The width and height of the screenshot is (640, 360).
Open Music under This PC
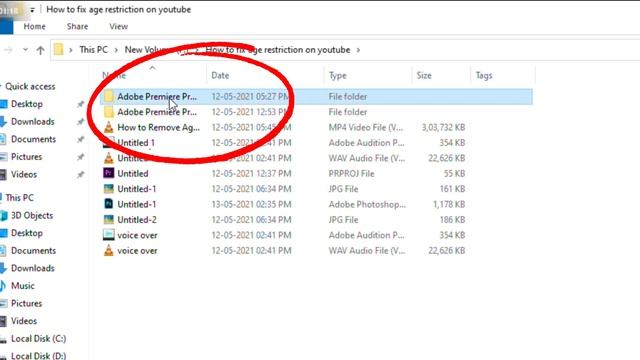click(23, 286)
